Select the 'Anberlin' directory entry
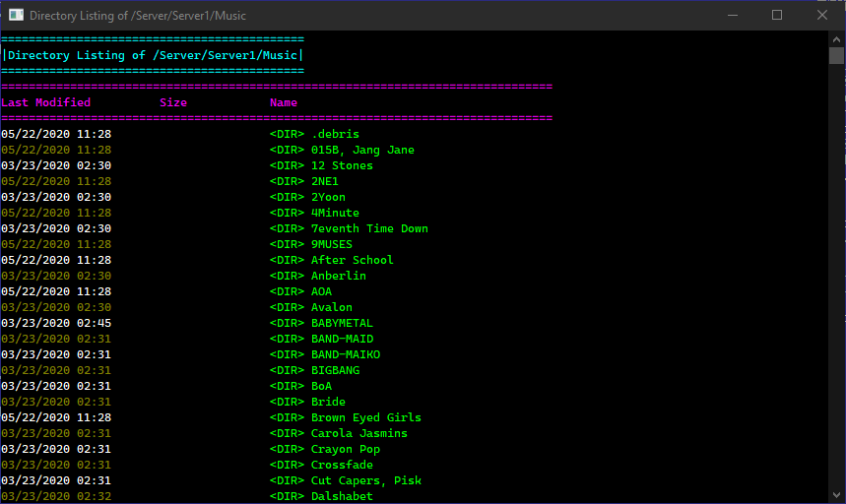 pyautogui.click(x=338, y=276)
